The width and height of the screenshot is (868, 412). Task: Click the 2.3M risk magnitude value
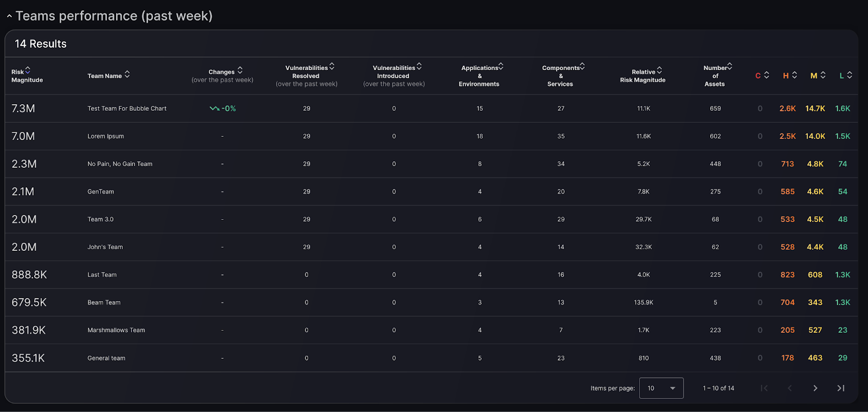click(x=24, y=164)
